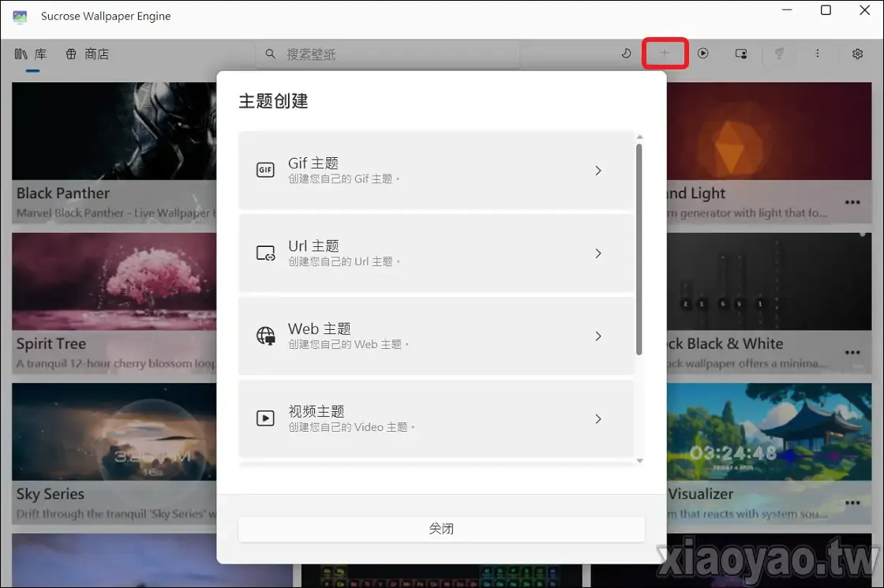The image size is (884, 588).
Task: Select the Url 主题 option
Action: (436, 253)
